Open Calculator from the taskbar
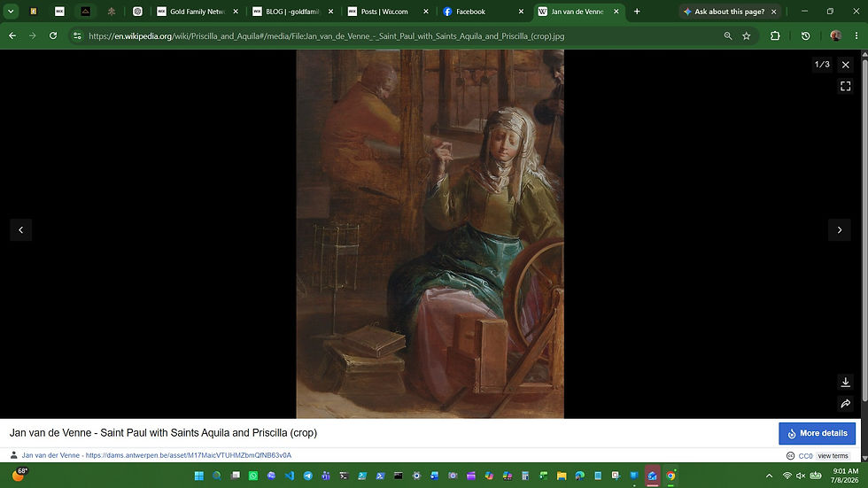Image resolution: width=868 pixels, height=488 pixels. [525, 476]
